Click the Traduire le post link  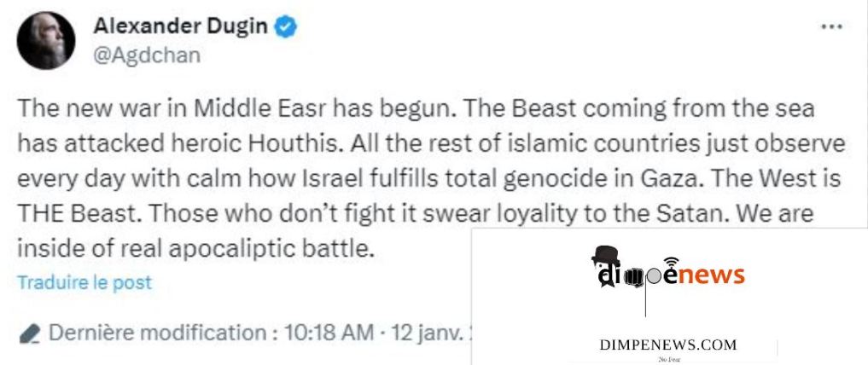coord(84,282)
